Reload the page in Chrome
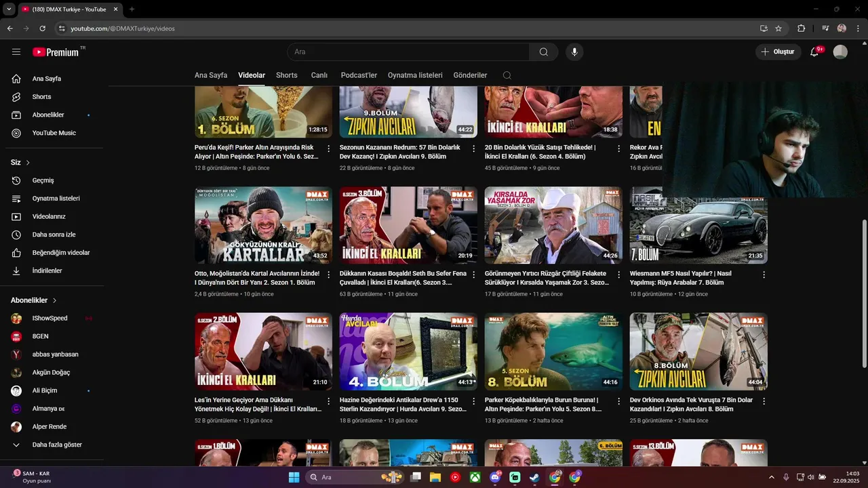Viewport: 868px width, 488px height. click(x=43, y=28)
